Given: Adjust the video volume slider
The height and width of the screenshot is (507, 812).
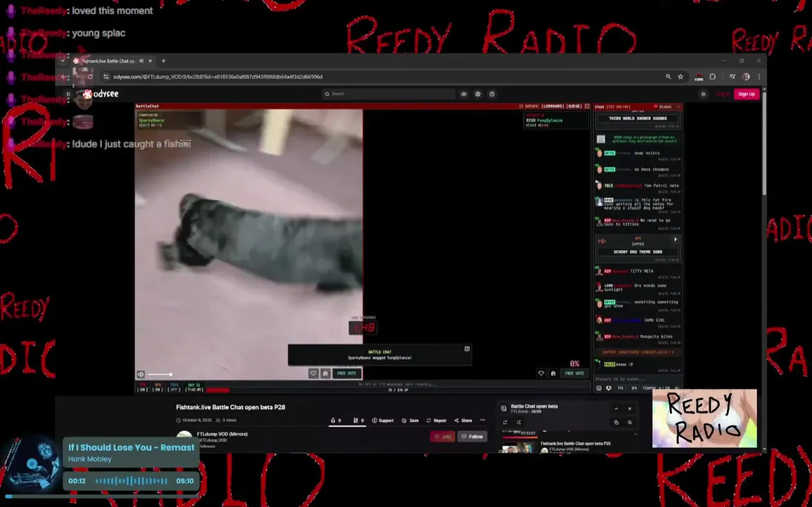Looking at the screenshot, I should 160,375.
